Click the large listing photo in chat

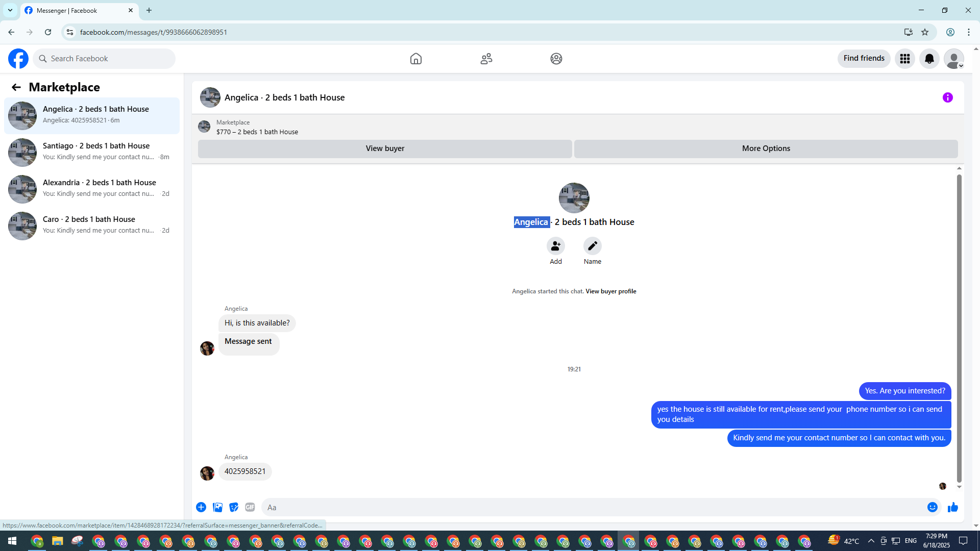[x=574, y=198]
